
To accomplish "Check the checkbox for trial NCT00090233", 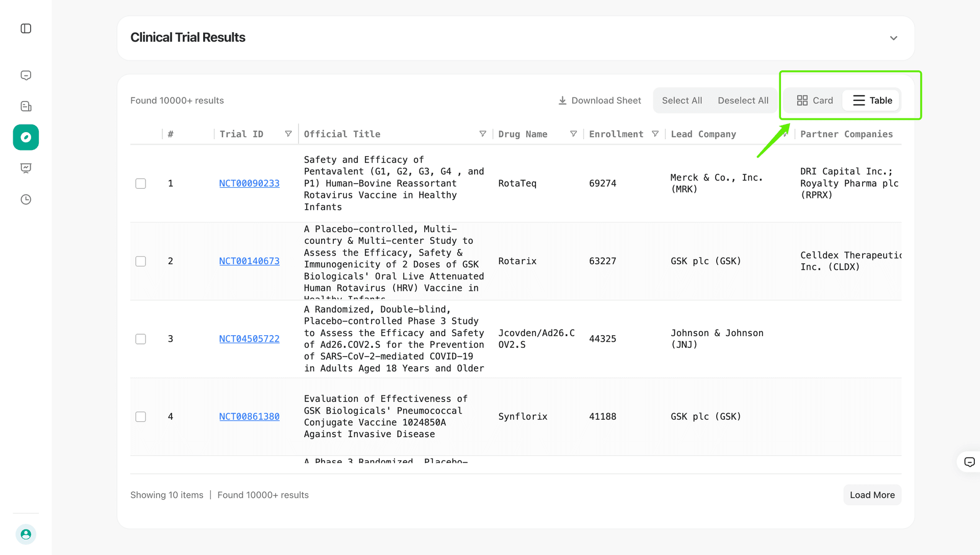I will point(140,183).
